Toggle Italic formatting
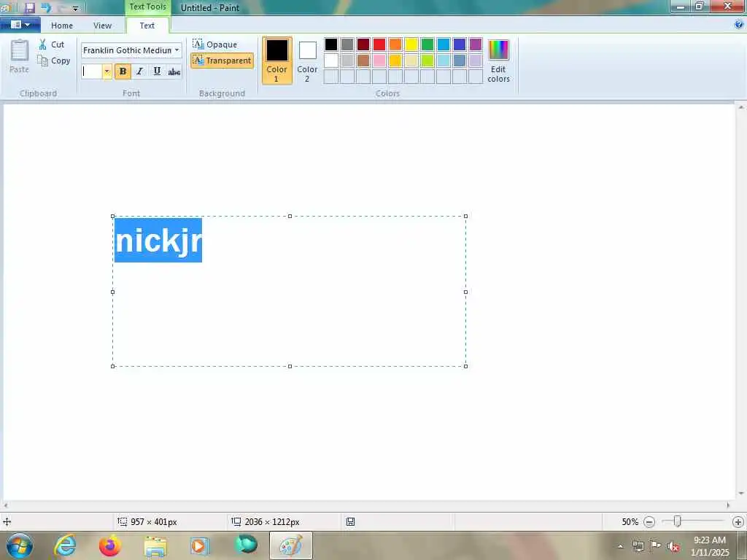The height and width of the screenshot is (560, 747). click(139, 71)
